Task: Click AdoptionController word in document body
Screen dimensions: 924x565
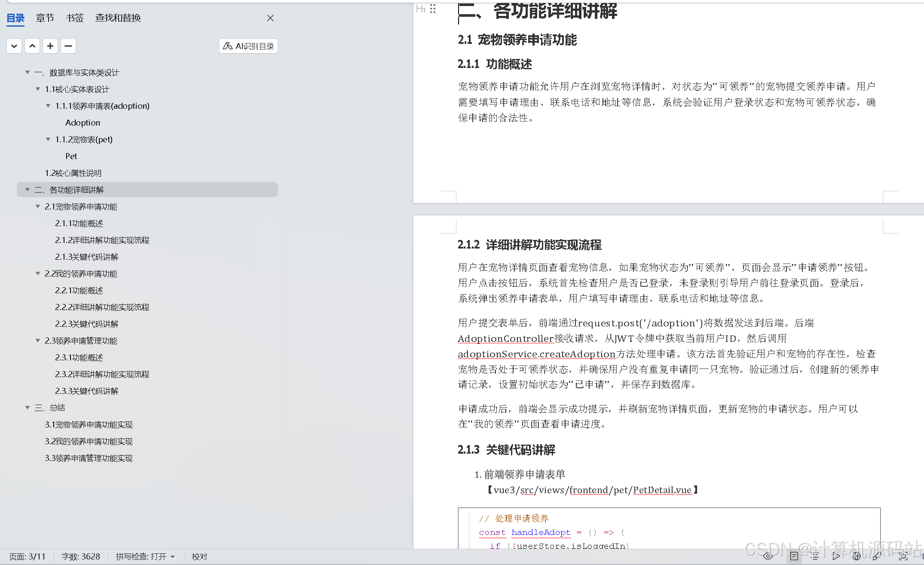Action: [x=506, y=338]
